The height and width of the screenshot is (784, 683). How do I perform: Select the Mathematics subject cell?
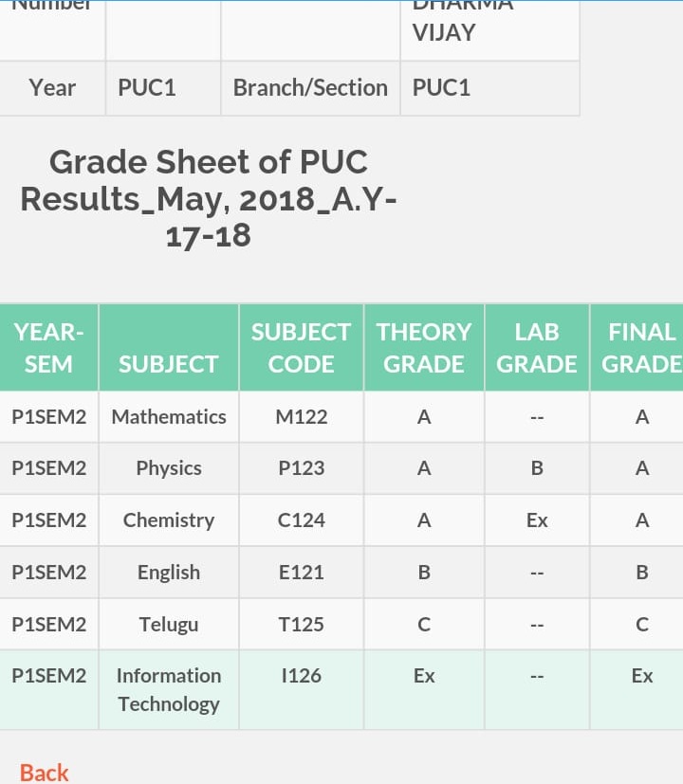pyautogui.click(x=169, y=416)
